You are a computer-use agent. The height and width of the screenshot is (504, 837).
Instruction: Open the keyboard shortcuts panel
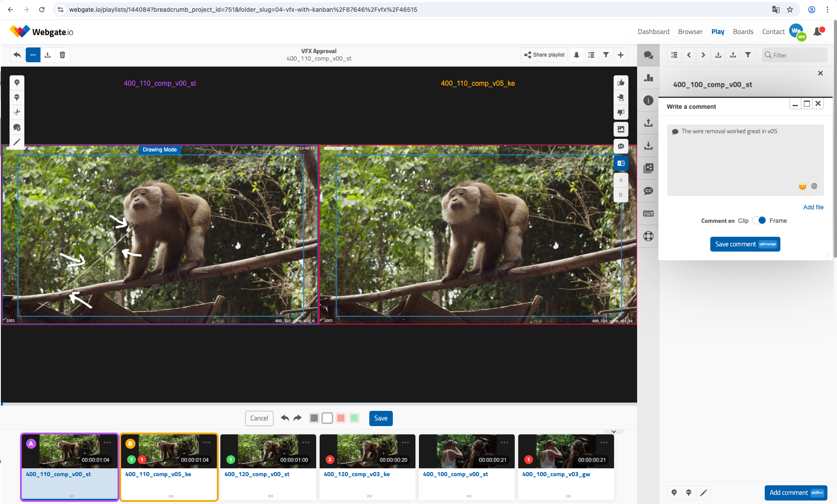(x=648, y=213)
